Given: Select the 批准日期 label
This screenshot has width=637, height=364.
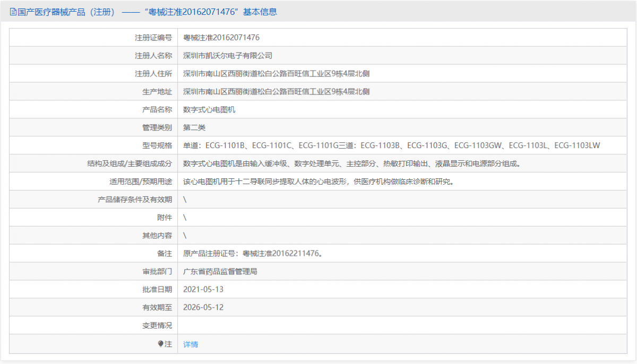Looking at the screenshot, I should pyautogui.click(x=157, y=290).
